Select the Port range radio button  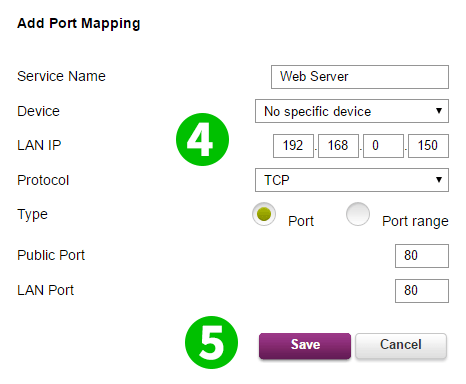[358, 214]
